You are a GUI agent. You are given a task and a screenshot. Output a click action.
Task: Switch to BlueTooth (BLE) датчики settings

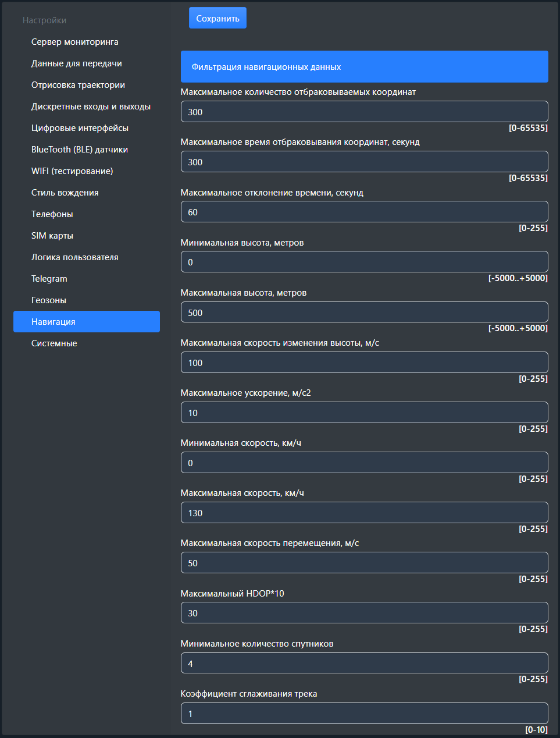click(79, 150)
